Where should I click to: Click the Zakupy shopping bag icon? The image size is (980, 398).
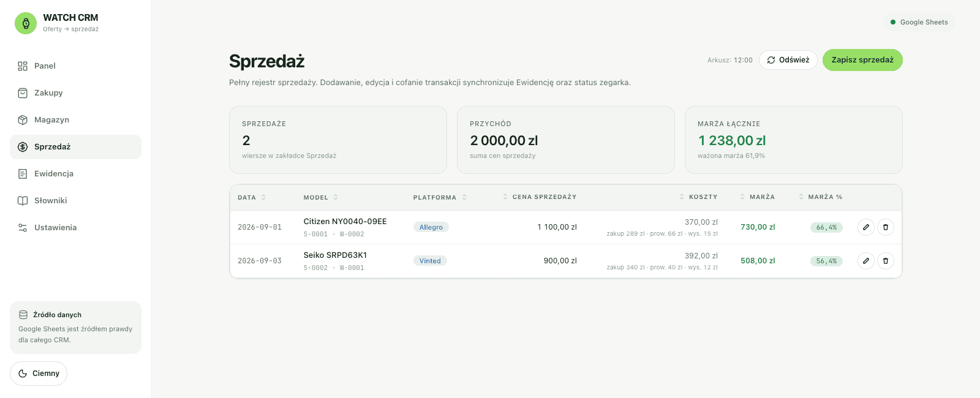click(x=23, y=93)
